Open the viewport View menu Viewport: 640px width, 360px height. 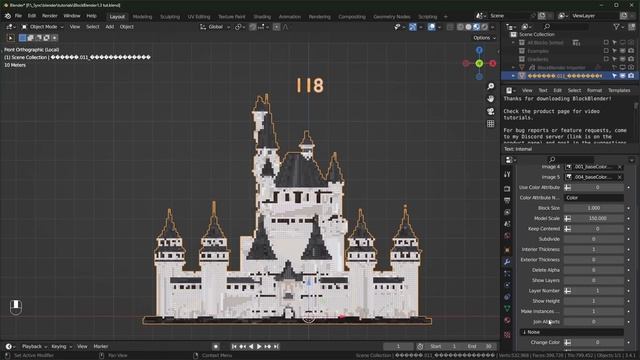[75, 27]
